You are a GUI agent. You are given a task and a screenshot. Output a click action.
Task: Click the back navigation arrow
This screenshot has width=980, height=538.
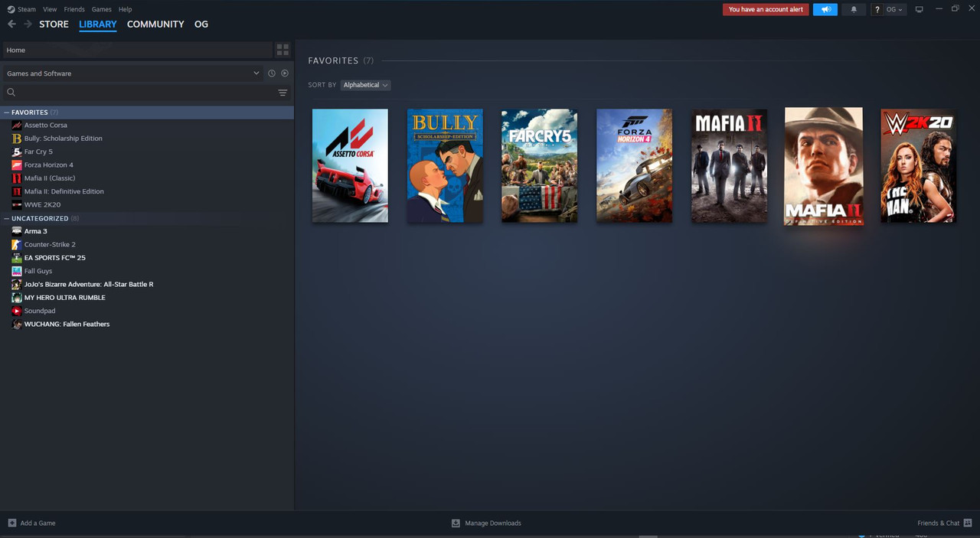(11, 24)
